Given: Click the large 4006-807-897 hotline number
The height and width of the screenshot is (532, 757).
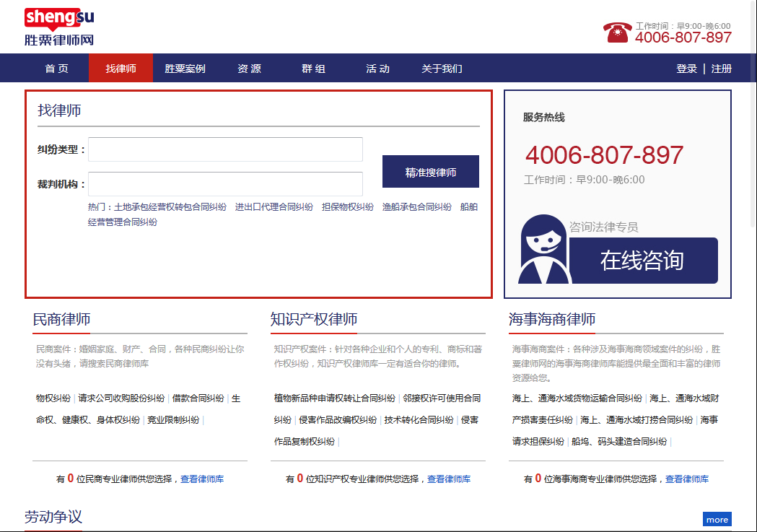Looking at the screenshot, I should point(604,155).
